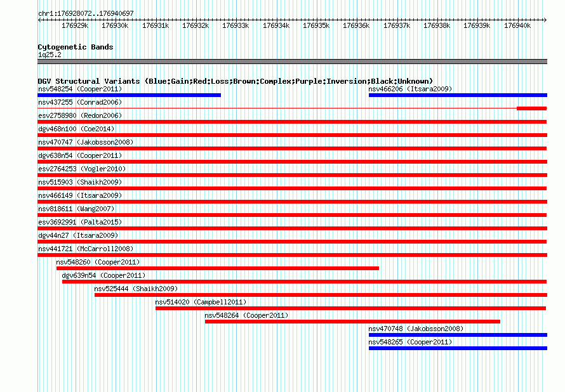Click the chr1:176928072..176940697 region label
Viewport: 565px width, 392px height.
pyautogui.click(x=86, y=13)
